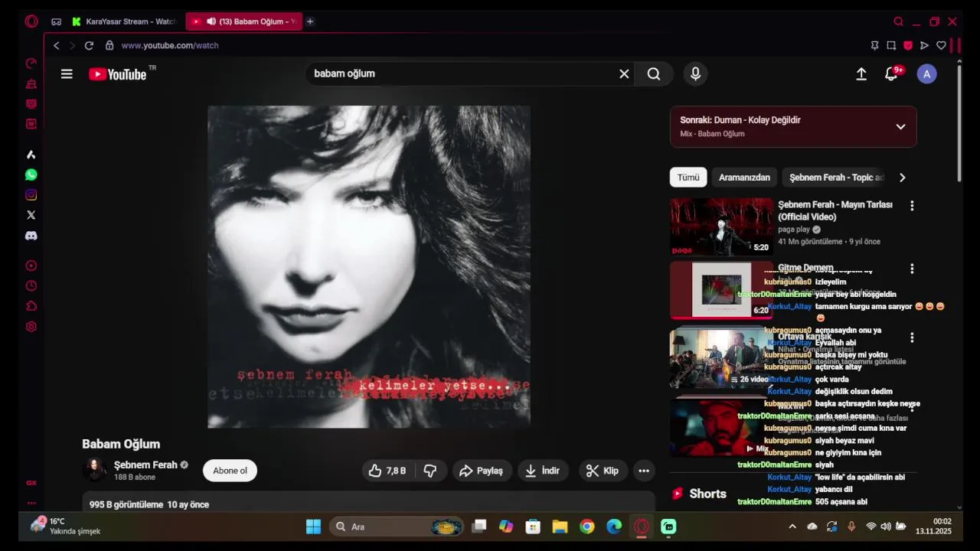The height and width of the screenshot is (551, 980).
Task: Open YouTube notifications bell
Action: pyautogui.click(x=891, y=74)
